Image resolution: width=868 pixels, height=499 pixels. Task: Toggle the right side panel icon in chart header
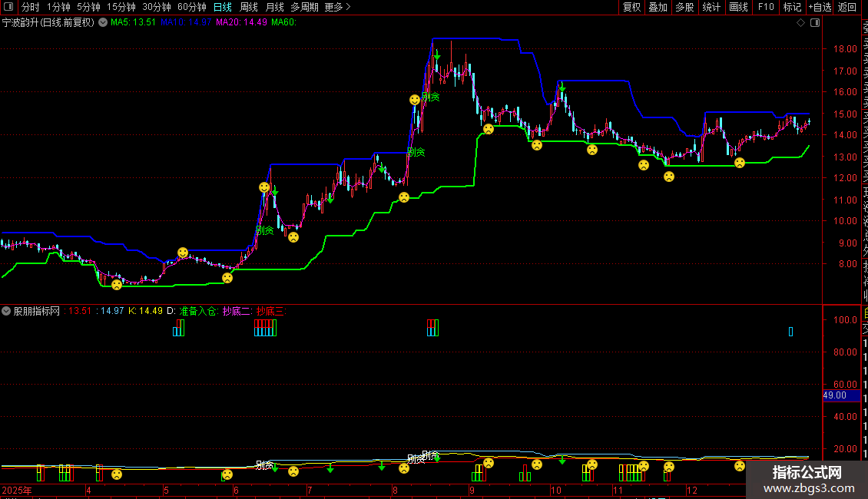tap(815, 23)
